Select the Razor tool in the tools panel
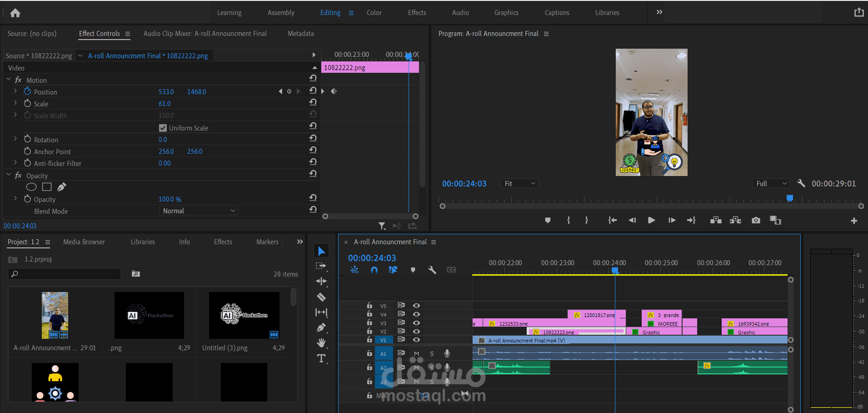The image size is (868, 413). pyautogui.click(x=321, y=297)
